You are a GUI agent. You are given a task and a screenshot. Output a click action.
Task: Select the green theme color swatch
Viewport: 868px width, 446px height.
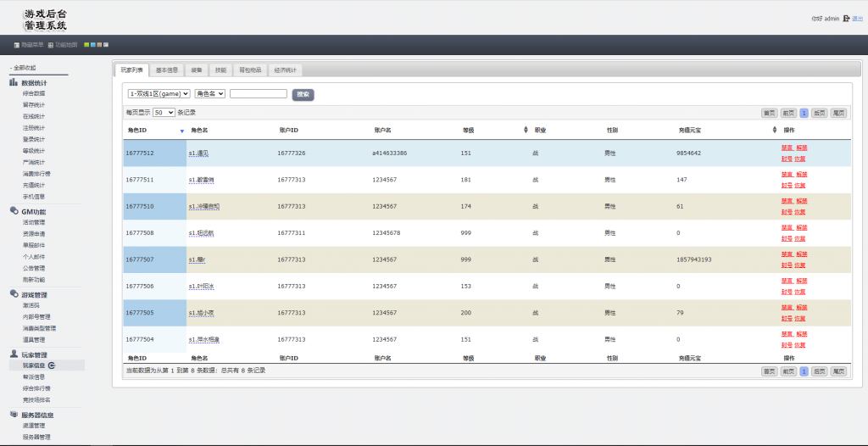tap(86, 45)
